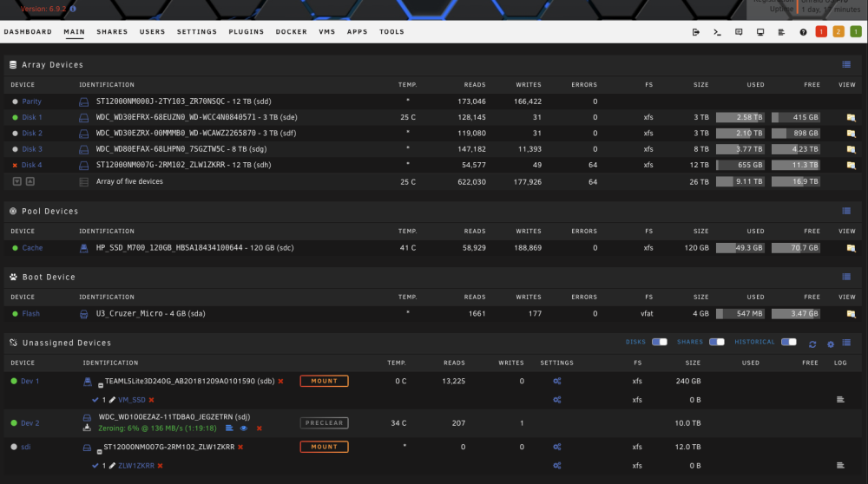Open the Disk 4 device link

31,166
